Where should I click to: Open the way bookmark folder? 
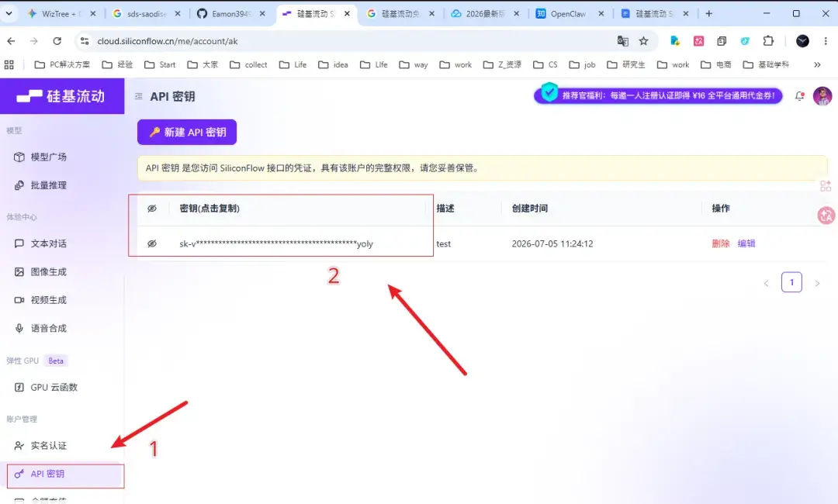click(414, 64)
